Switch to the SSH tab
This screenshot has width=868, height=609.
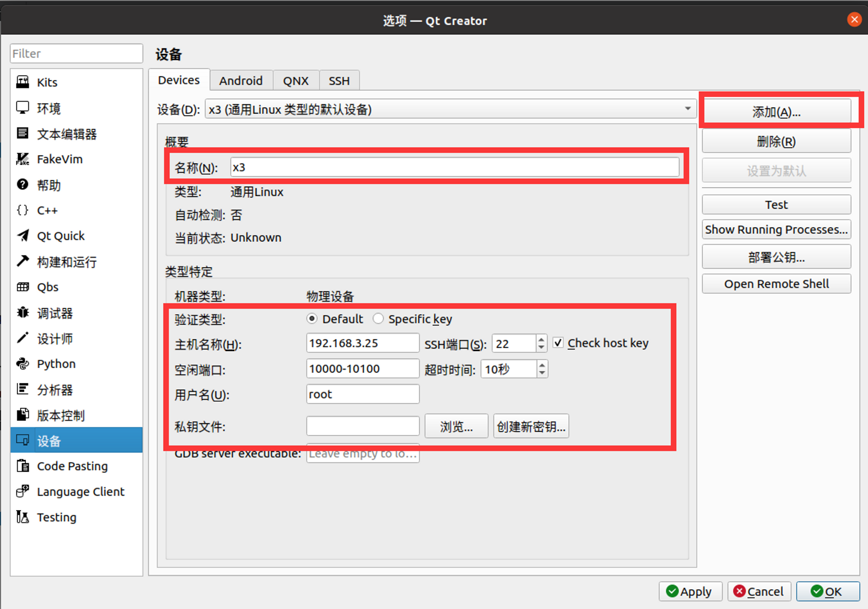click(339, 81)
